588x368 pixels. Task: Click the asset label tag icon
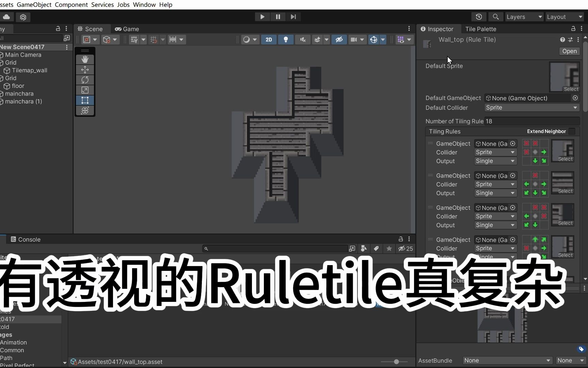click(581, 349)
